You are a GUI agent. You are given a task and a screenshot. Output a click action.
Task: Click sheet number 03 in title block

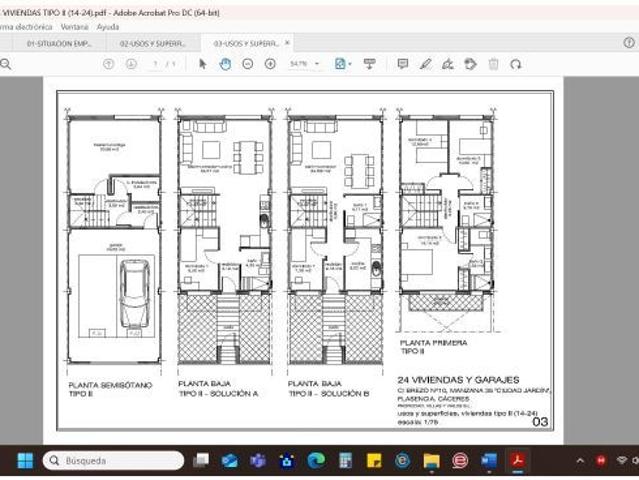[540, 422]
